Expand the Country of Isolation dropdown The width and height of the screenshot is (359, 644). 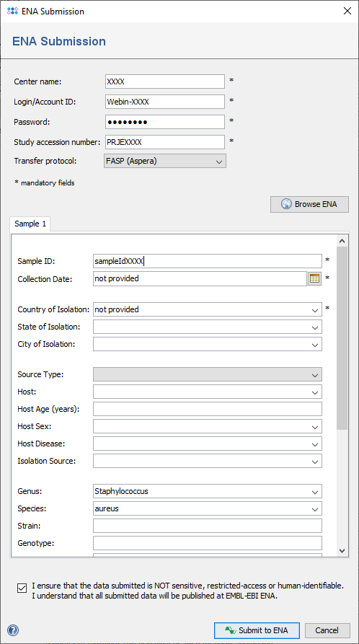click(315, 310)
